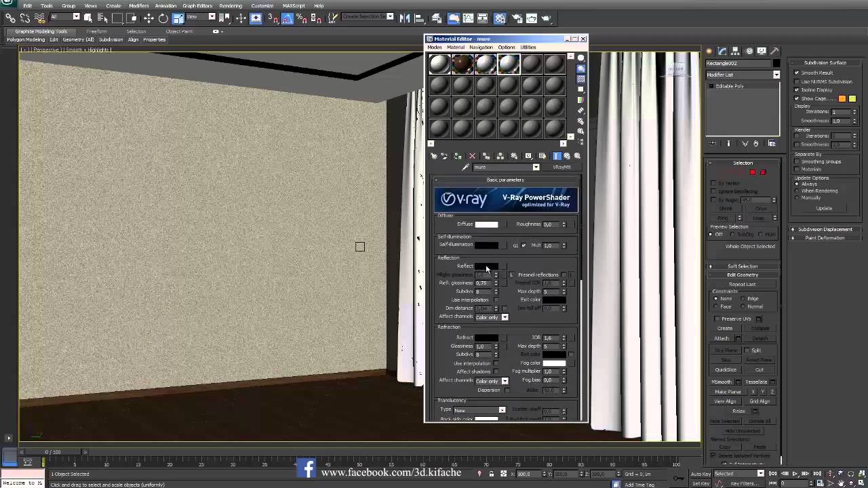
Task: Click the material eyedropper pick icon
Action: [466, 167]
